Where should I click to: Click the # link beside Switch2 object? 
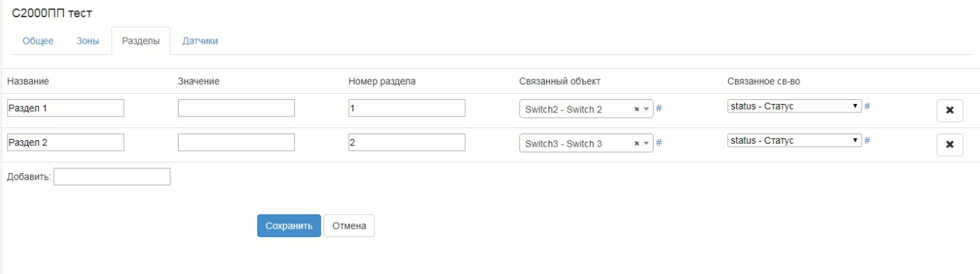[x=659, y=108]
